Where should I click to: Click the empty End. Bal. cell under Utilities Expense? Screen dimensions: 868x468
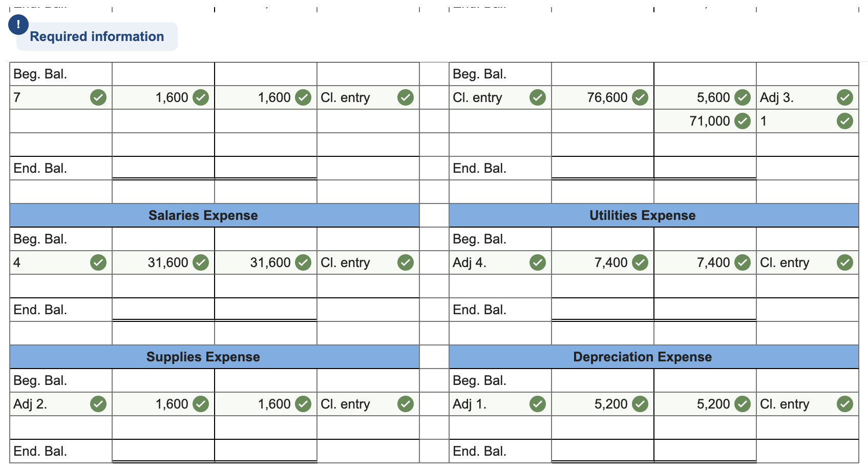[x=602, y=309]
